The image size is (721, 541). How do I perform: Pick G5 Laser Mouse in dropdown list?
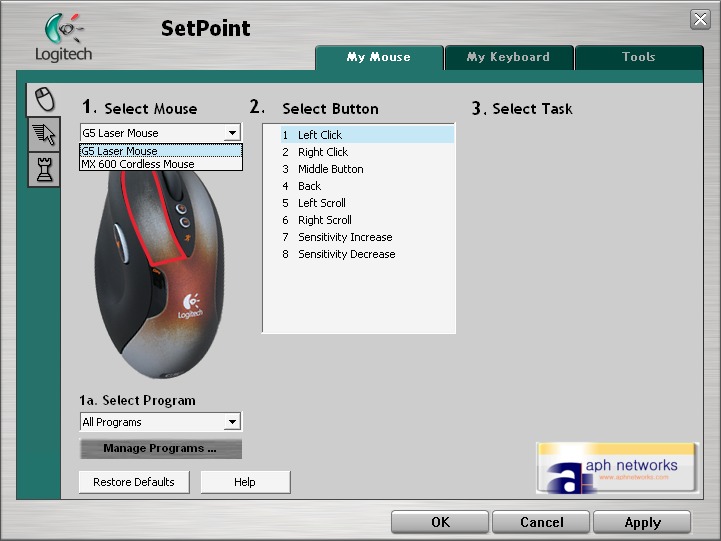(x=120, y=151)
